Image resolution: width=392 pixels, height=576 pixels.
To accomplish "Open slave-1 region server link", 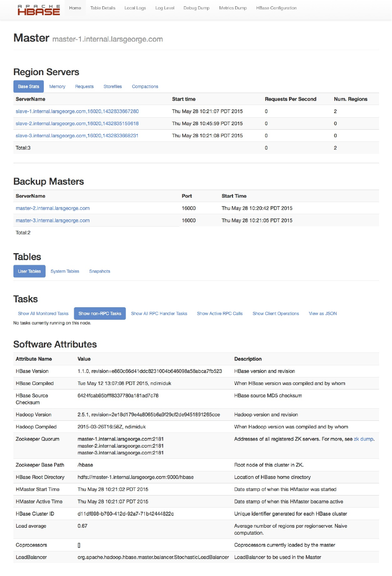I will click(x=77, y=111).
